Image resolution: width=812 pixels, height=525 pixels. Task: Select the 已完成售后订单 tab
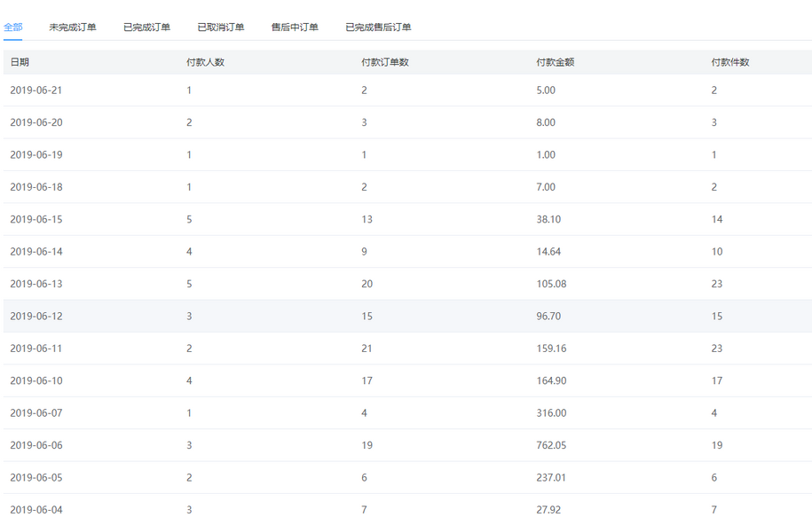click(x=378, y=27)
